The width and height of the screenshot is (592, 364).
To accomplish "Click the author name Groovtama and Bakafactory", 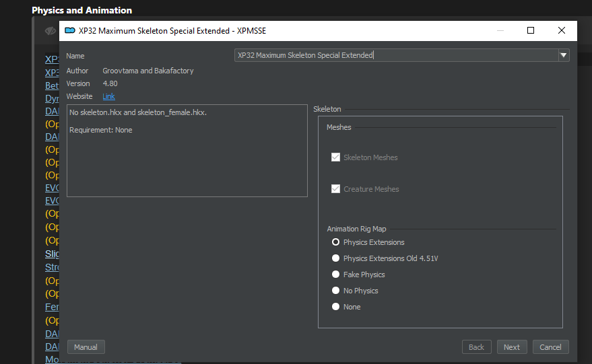I will (148, 71).
